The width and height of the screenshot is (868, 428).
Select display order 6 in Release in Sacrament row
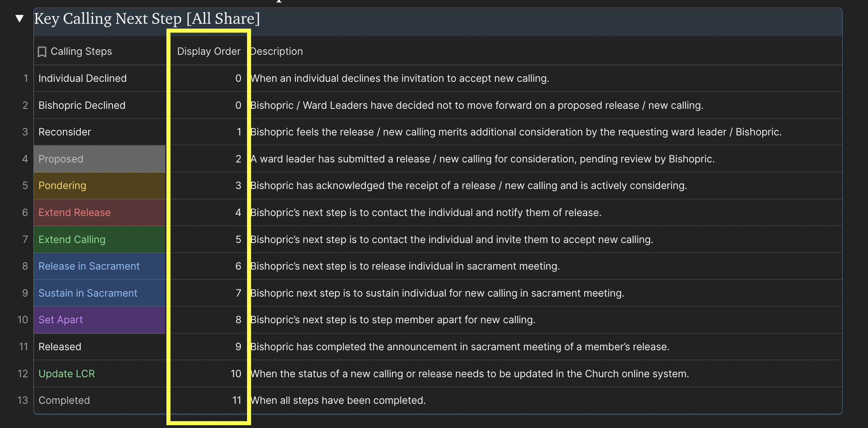coord(239,266)
